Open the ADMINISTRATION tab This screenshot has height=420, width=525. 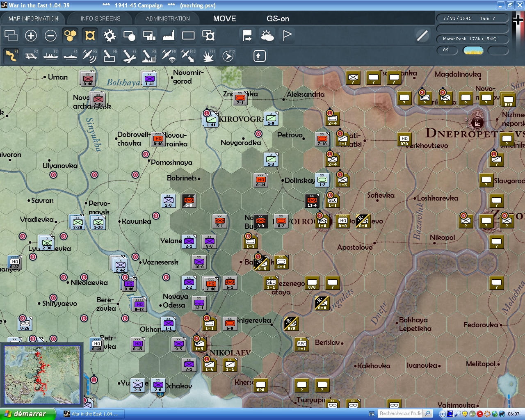[168, 18]
